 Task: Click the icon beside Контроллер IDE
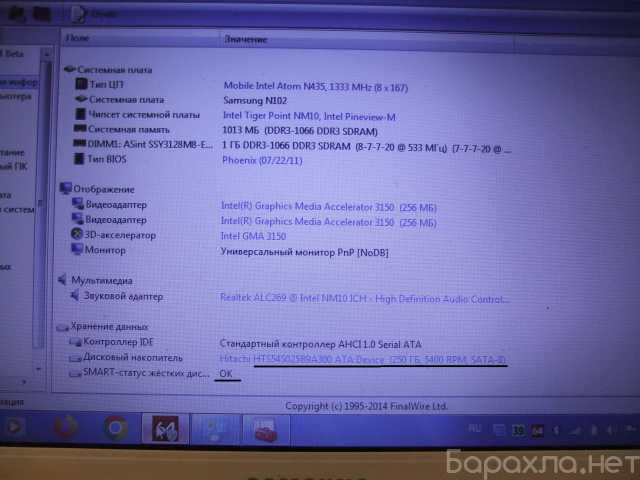[75, 342]
